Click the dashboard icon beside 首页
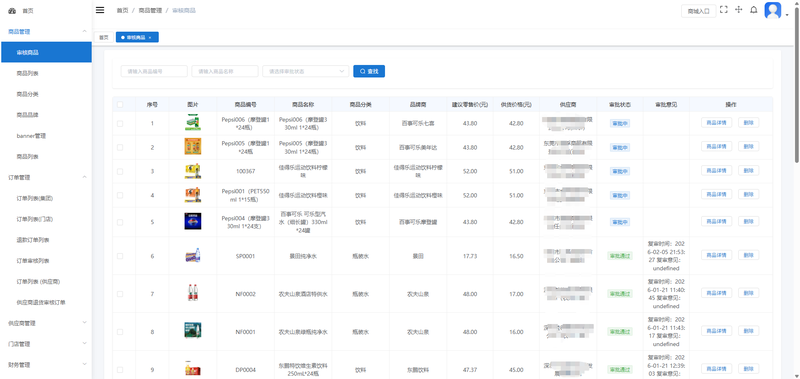800x379 pixels. [x=12, y=11]
